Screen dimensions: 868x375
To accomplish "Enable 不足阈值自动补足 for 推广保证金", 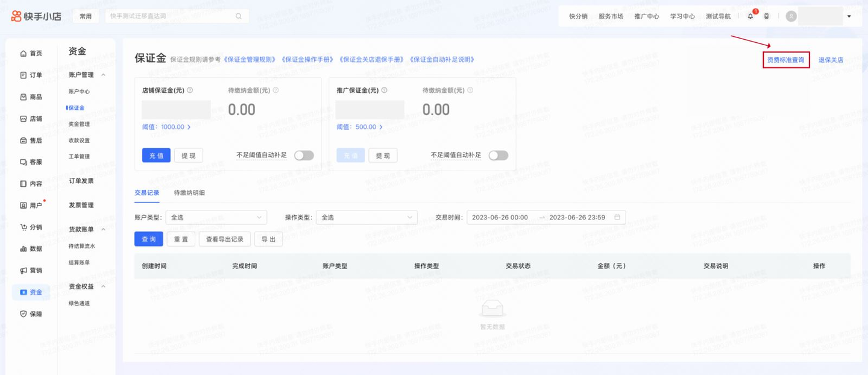I will tap(498, 155).
